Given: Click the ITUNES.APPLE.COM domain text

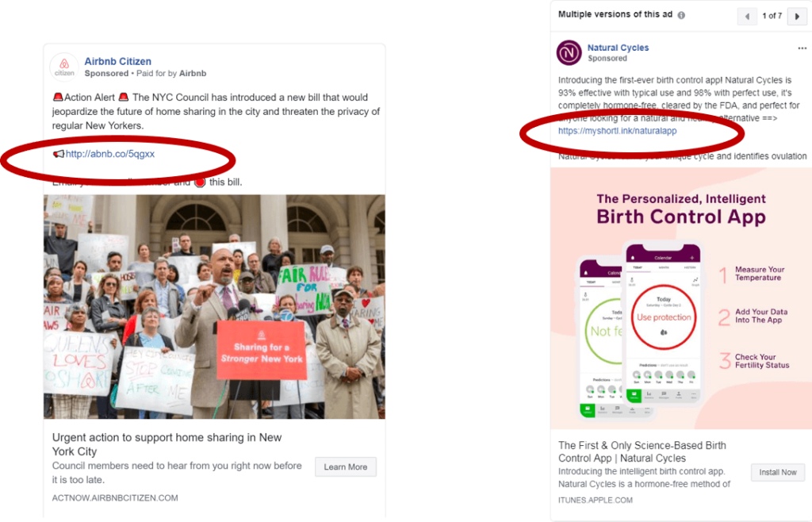Looking at the screenshot, I should tap(595, 501).
